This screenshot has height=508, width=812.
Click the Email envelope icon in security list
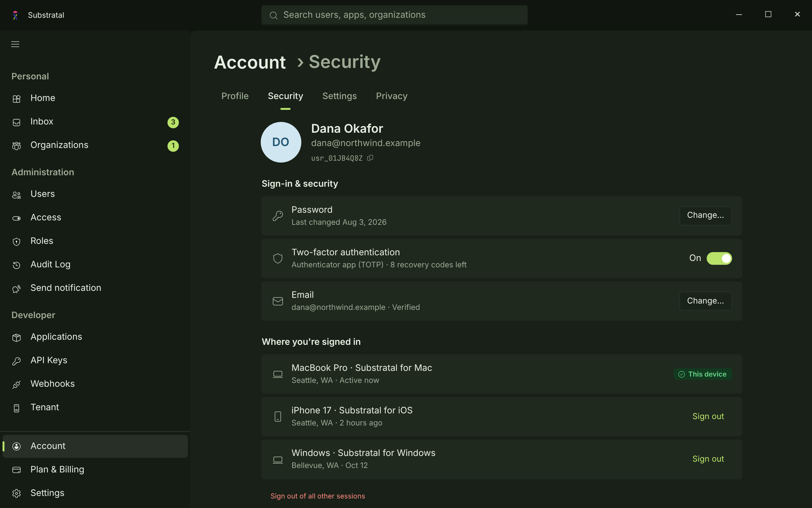[278, 301]
